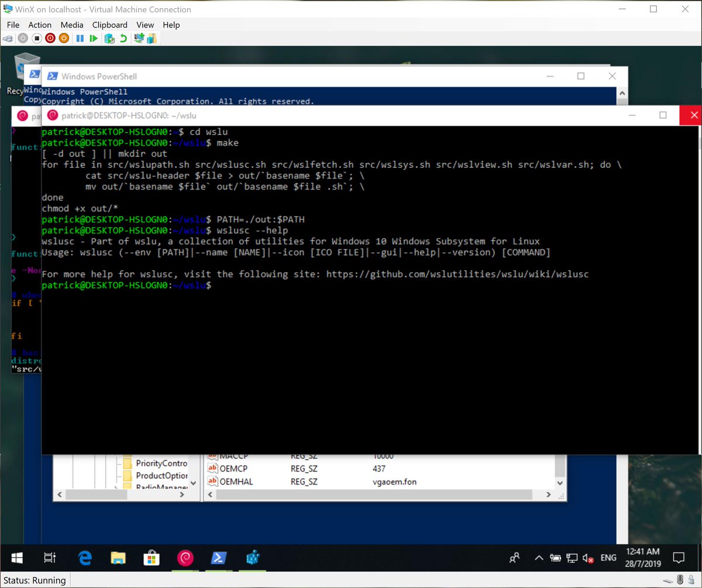
Task: Click the last Hyper-V toolbar icon
Action: tap(152, 39)
